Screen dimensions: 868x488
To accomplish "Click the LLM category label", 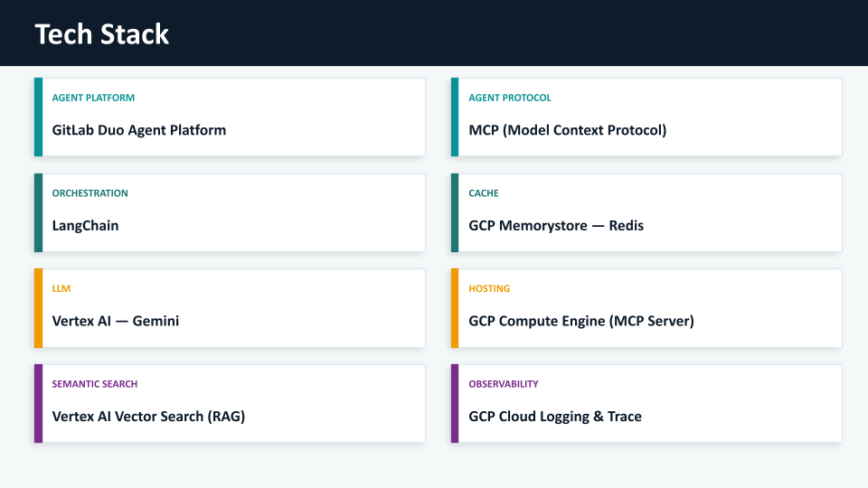I will click(61, 289).
